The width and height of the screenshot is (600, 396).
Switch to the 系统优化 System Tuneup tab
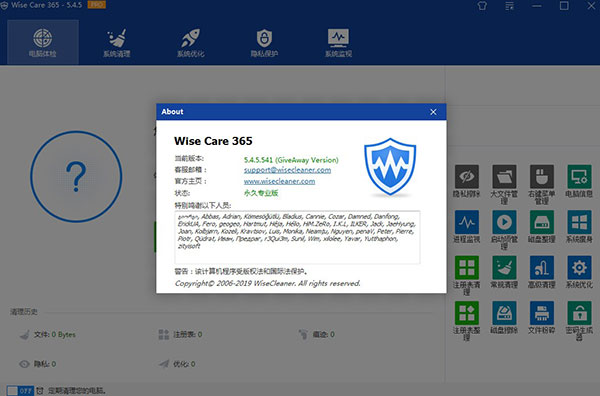tap(190, 42)
